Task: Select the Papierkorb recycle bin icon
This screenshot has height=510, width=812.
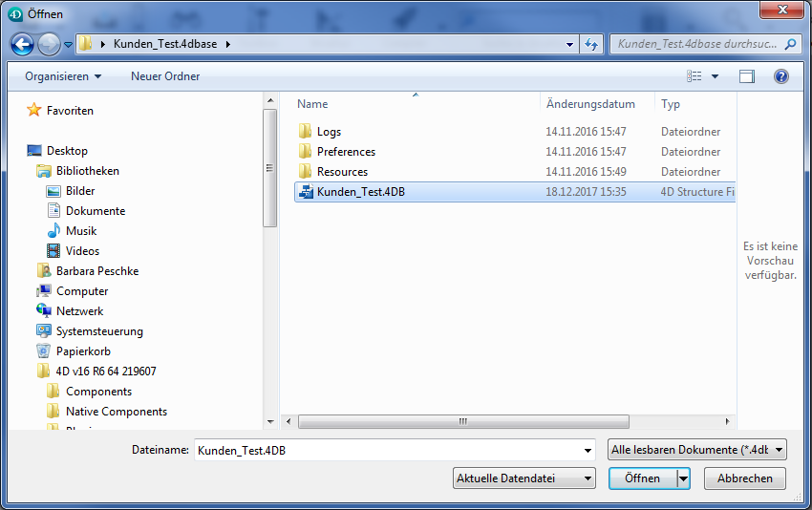Action: click(x=44, y=351)
